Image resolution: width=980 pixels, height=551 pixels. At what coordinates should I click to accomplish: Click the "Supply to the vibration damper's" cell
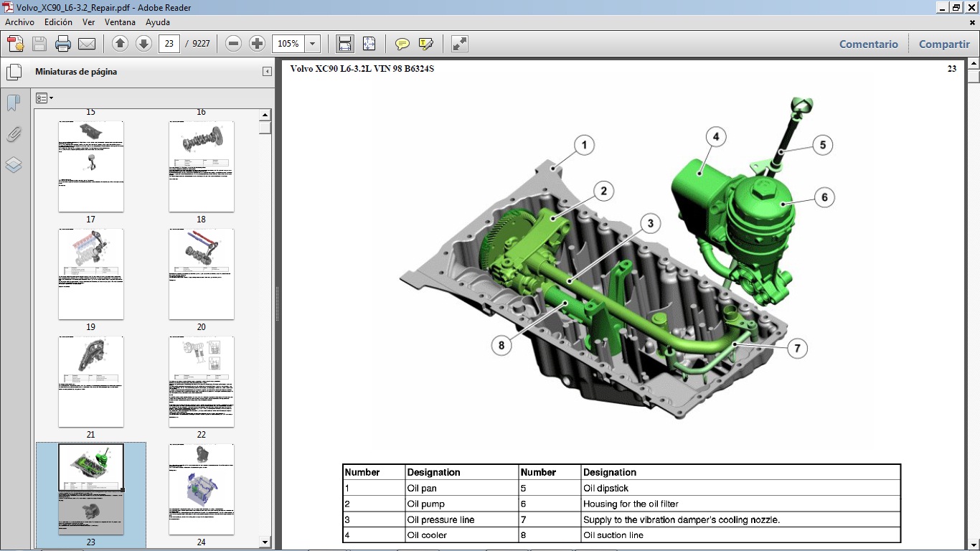coord(740,519)
